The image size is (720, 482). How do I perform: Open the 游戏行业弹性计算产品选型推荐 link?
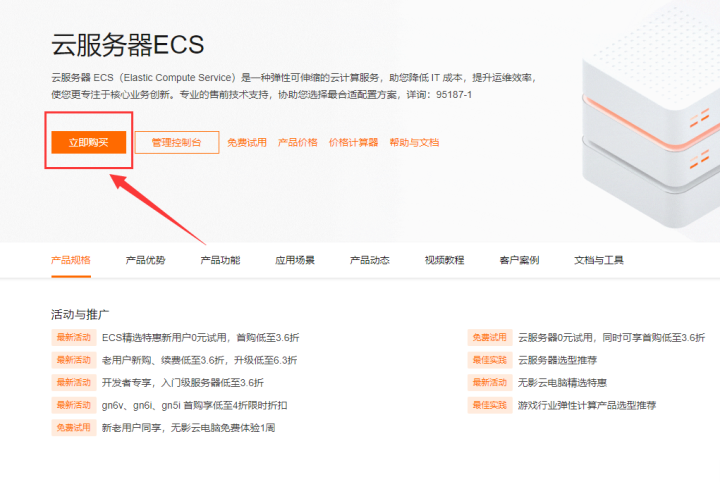coord(587,405)
